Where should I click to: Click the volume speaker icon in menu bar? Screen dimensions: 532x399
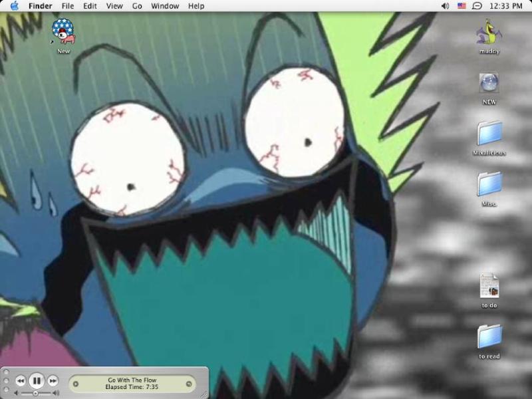(x=445, y=6)
